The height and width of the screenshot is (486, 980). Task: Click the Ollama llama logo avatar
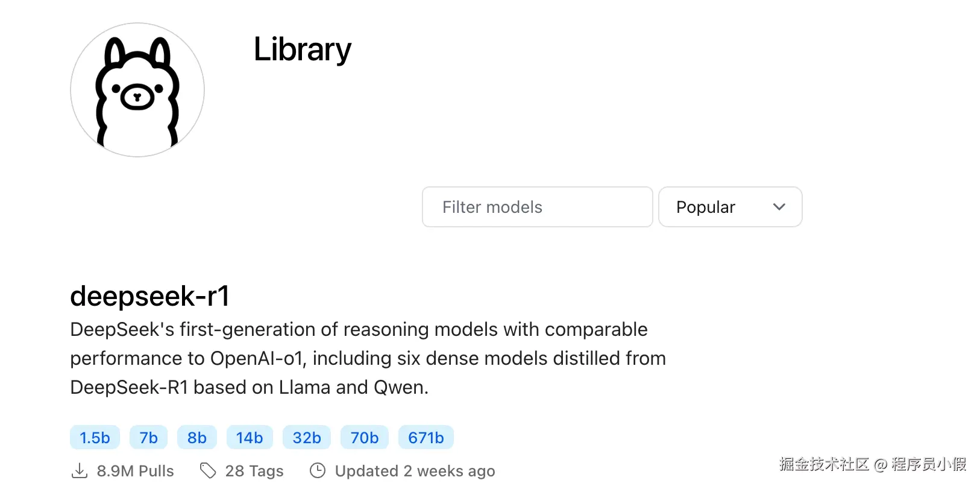click(137, 90)
